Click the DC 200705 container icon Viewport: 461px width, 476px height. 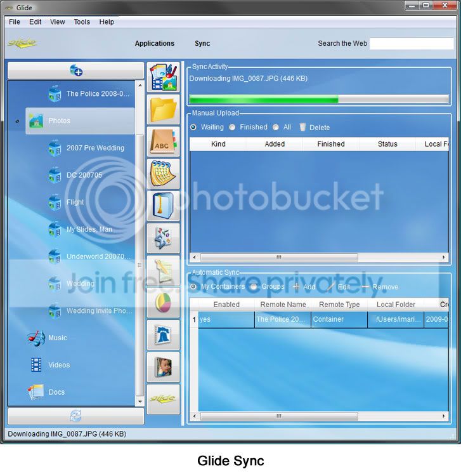[x=55, y=175]
